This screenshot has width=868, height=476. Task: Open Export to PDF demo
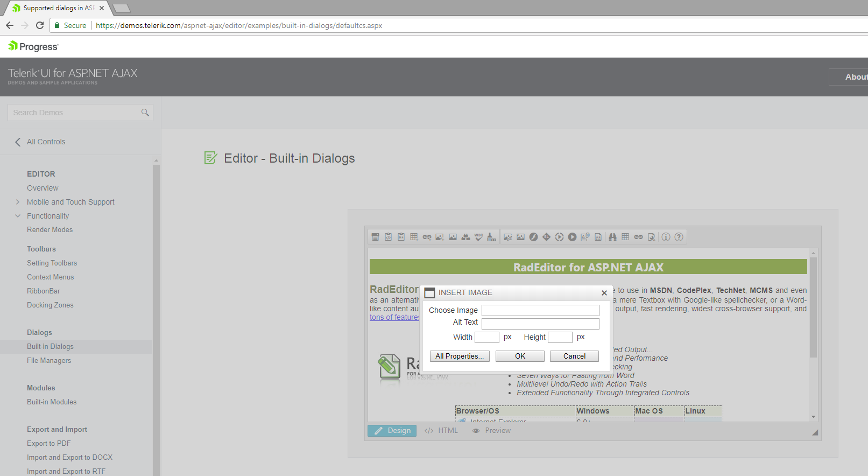pos(48,444)
